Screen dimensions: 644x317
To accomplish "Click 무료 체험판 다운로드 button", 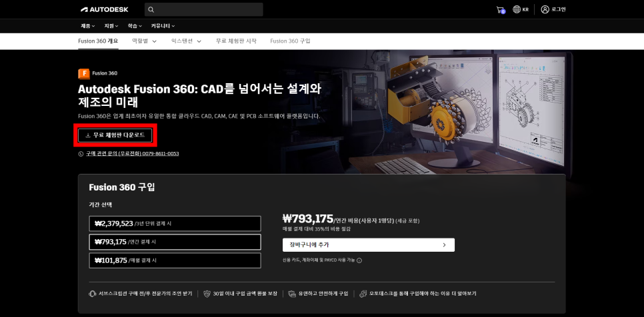I will click(115, 135).
